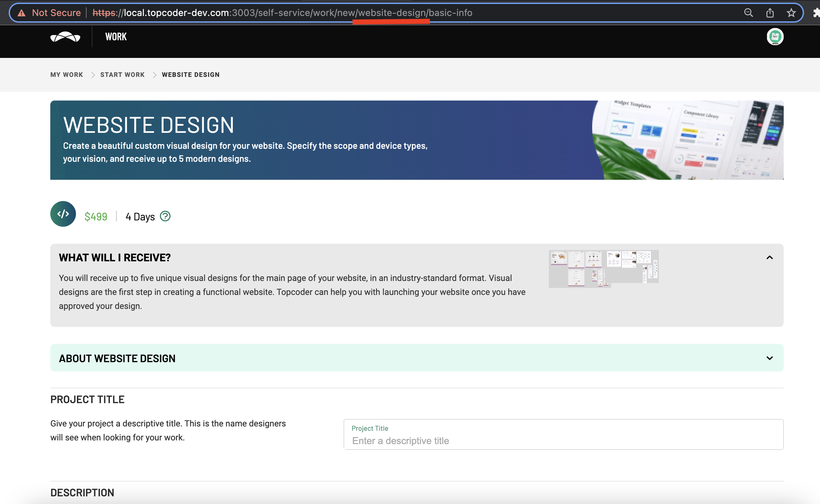820x504 pixels.
Task: Open the WORK menu item
Action: point(116,37)
